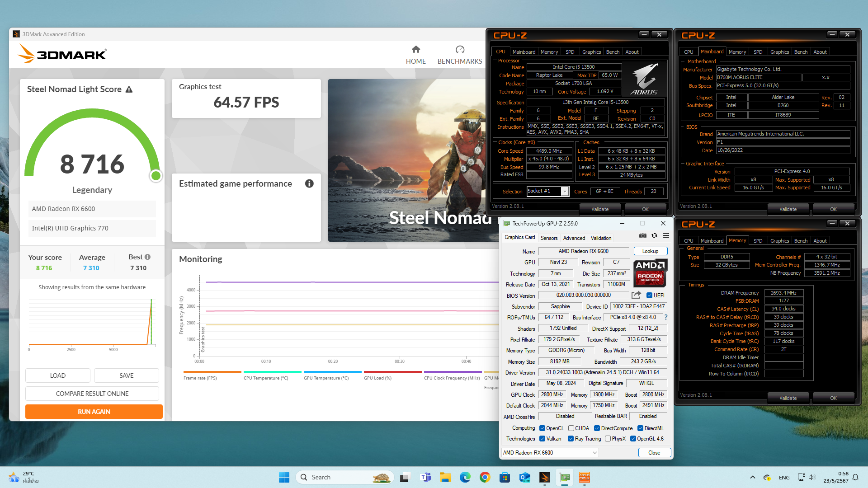868x488 pixels.
Task: Toggle the CUDA checkbox
Action: [x=571, y=428]
